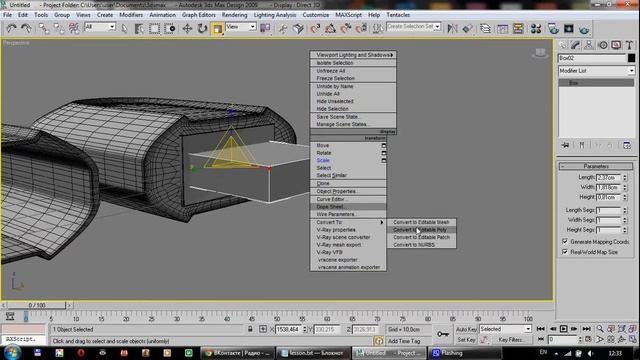Toggle 3D Snaps in the toolbar
The image size is (640, 360).
315,28
